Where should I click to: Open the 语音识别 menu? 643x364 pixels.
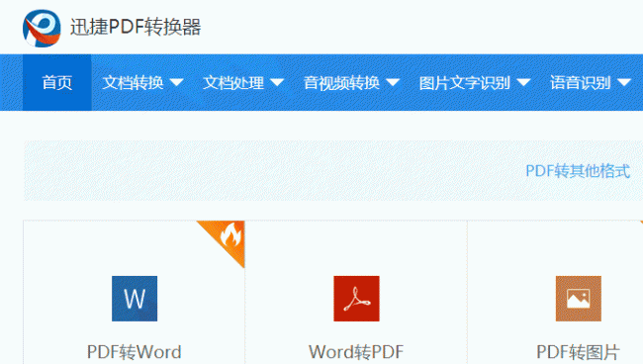click(581, 83)
